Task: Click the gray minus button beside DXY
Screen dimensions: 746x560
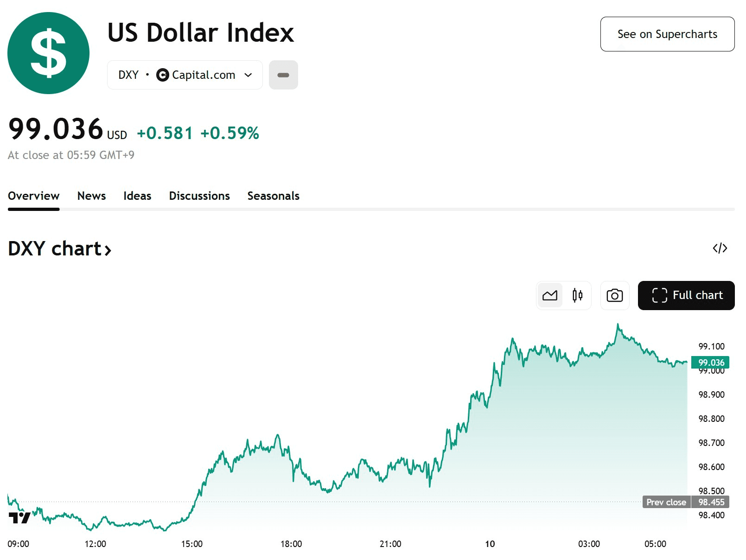Action: point(283,75)
